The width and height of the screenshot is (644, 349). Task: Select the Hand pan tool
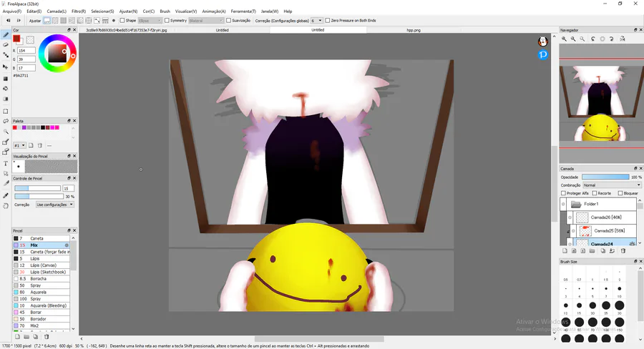click(x=6, y=206)
